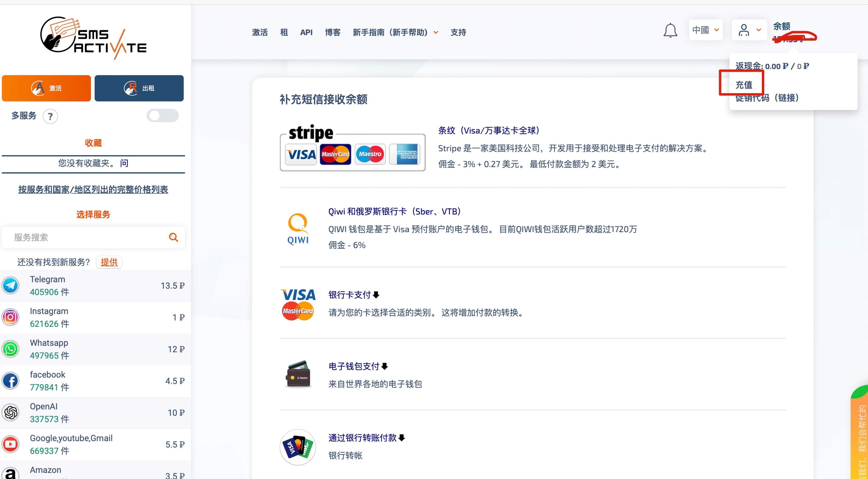Click the 返现金 cashback line
This screenshot has height=479, width=868.
point(772,66)
